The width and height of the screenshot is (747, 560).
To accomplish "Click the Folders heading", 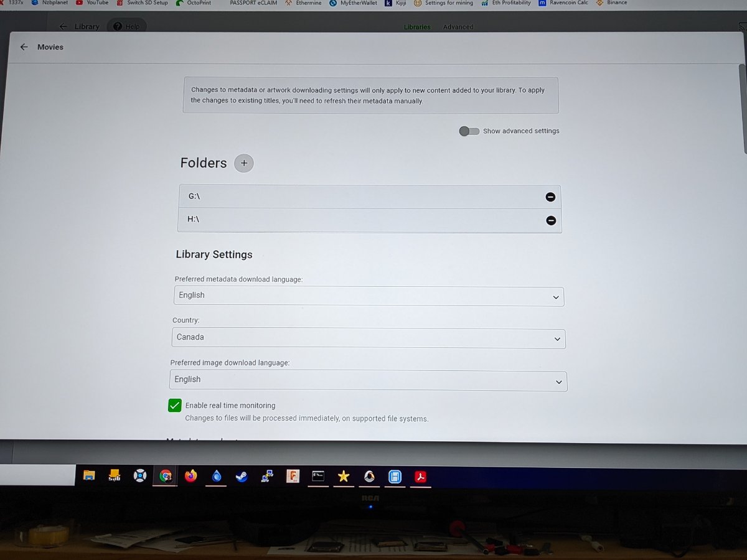I will tap(204, 163).
